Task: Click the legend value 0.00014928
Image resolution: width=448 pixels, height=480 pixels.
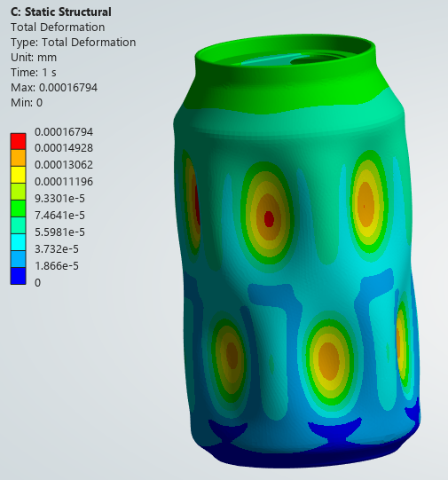Action: click(64, 148)
